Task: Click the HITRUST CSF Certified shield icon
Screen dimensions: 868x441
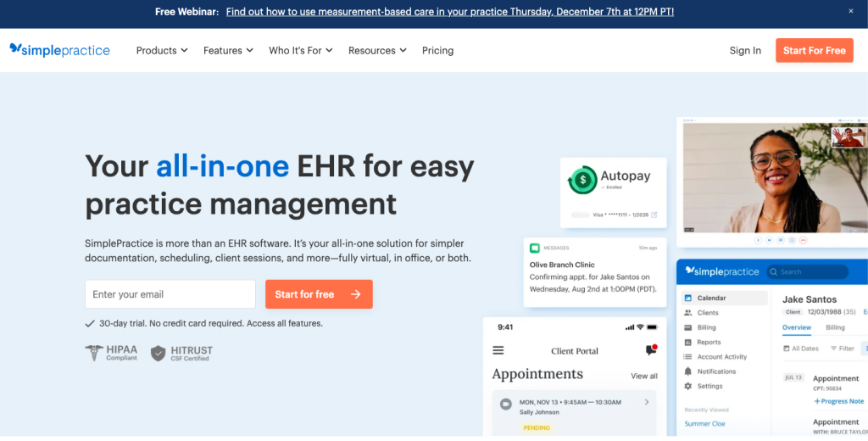Action: click(x=159, y=354)
